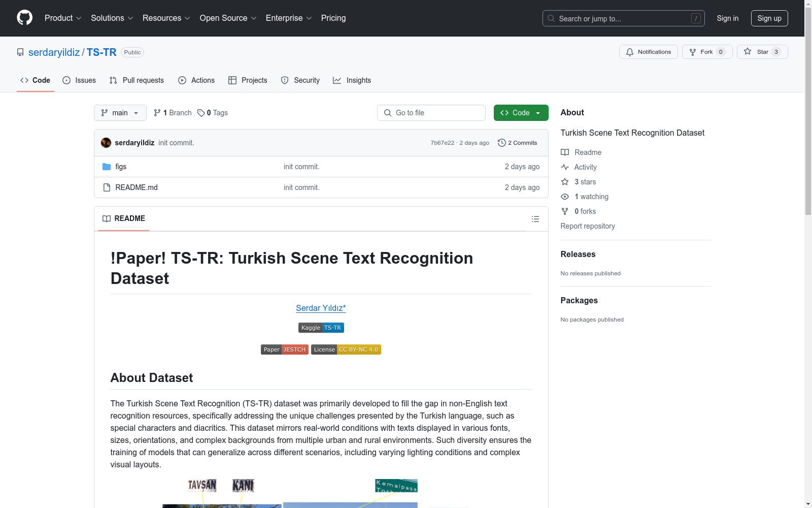Click the Paper JESTCH badge
Image resolution: width=812 pixels, height=508 pixels.
click(x=285, y=350)
